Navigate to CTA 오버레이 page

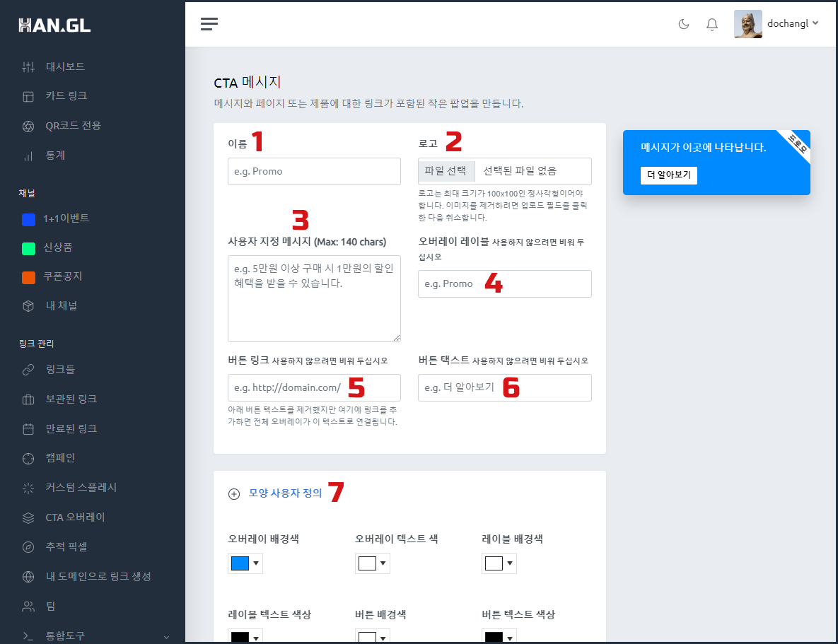pyautogui.click(x=75, y=517)
